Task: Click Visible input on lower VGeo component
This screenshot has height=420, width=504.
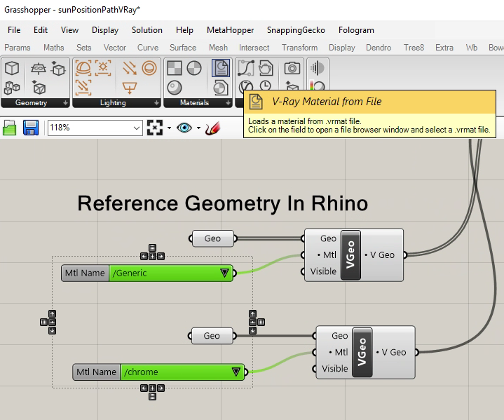Action: pos(334,369)
